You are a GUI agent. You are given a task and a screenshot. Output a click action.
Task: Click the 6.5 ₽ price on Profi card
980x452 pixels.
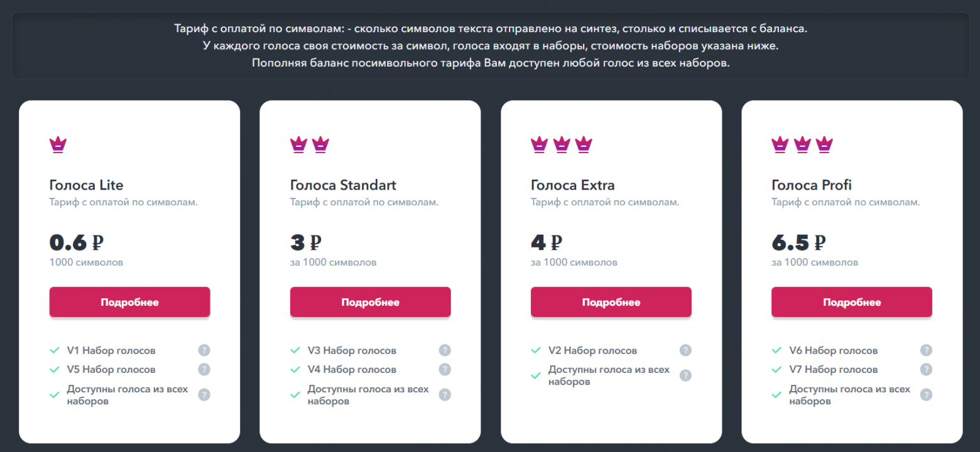[x=799, y=242]
